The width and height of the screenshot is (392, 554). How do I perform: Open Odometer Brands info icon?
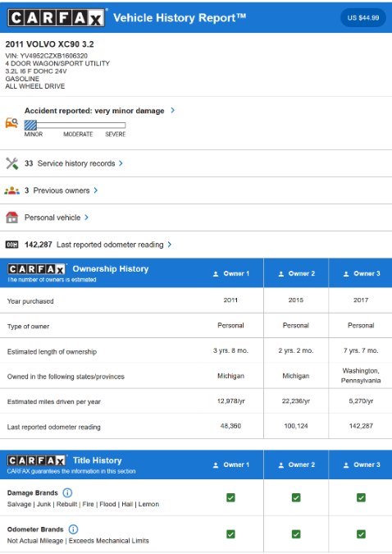click(73, 529)
